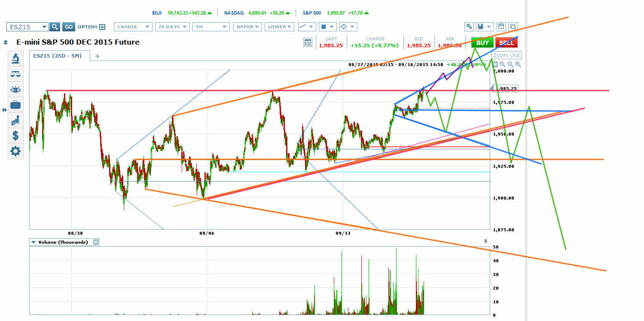Click the CHANGE value +15.25 (+0.77%)
Image resolution: width=644 pixels, height=321 pixels.
pos(375,45)
